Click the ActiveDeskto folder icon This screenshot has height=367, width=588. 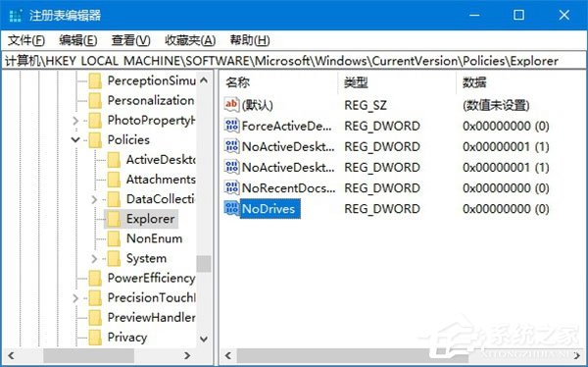(x=114, y=160)
